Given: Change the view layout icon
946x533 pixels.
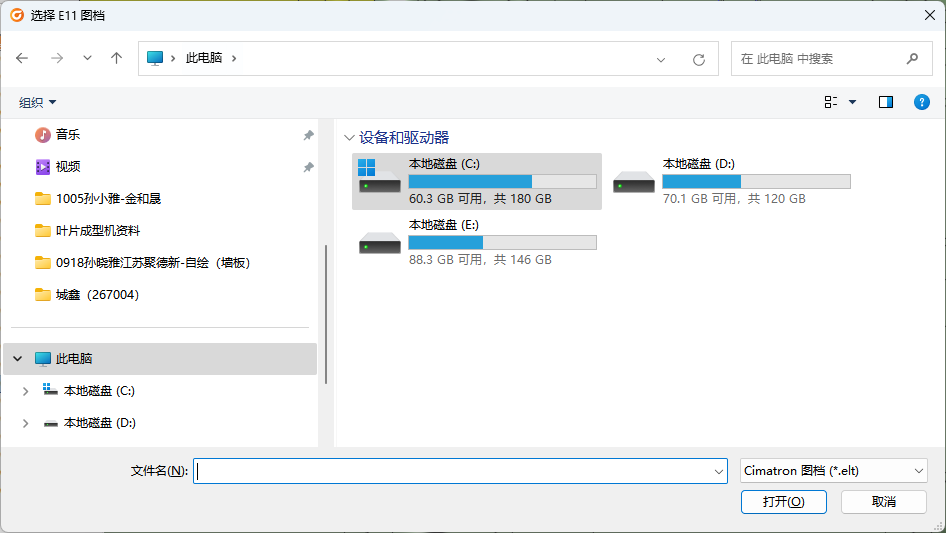Looking at the screenshot, I should (x=831, y=102).
